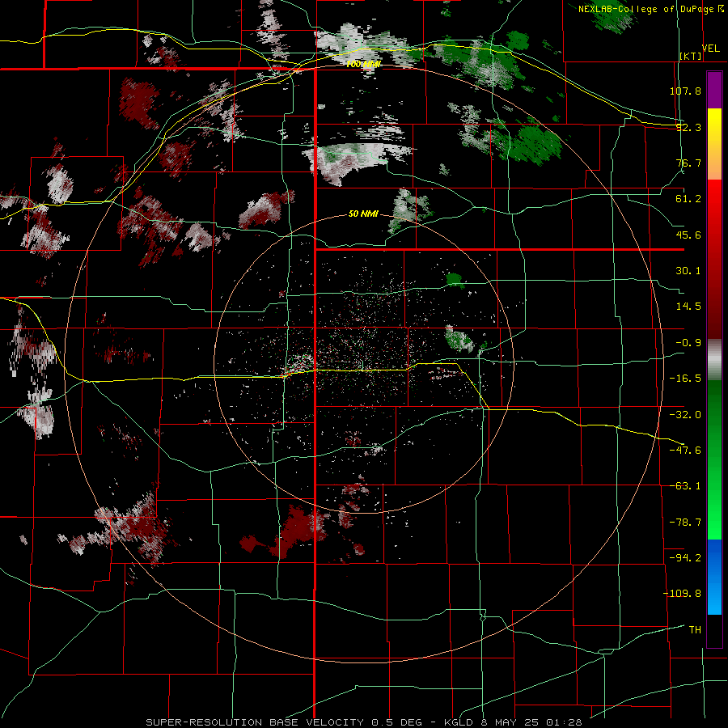Click the NEXLAB-College of DuPage credit text
The width and height of the screenshot is (728, 728).
click(647, 9)
